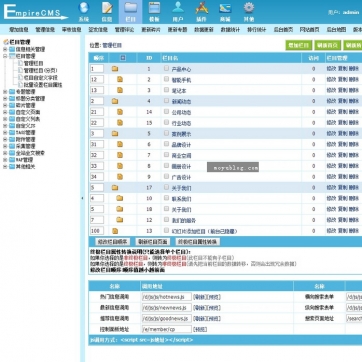Tick the checkbox for 智能手机
The image size is (362, 362).
coord(166,79)
